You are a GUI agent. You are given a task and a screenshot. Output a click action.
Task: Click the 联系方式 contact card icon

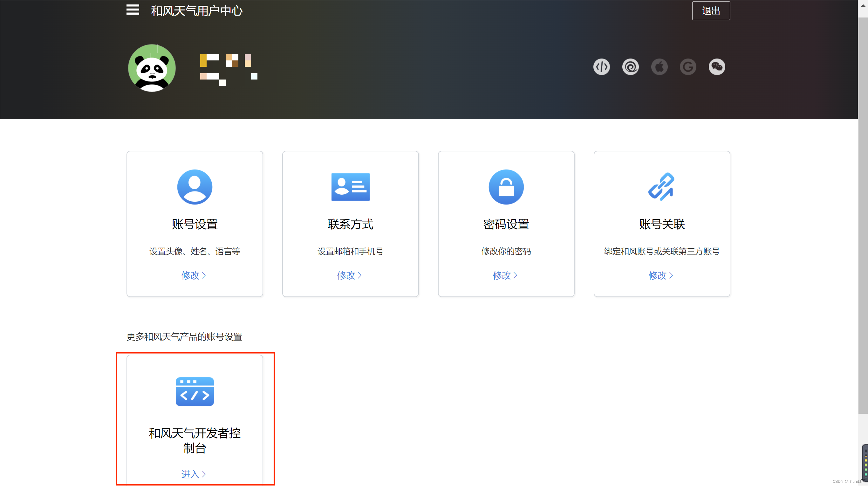351,187
